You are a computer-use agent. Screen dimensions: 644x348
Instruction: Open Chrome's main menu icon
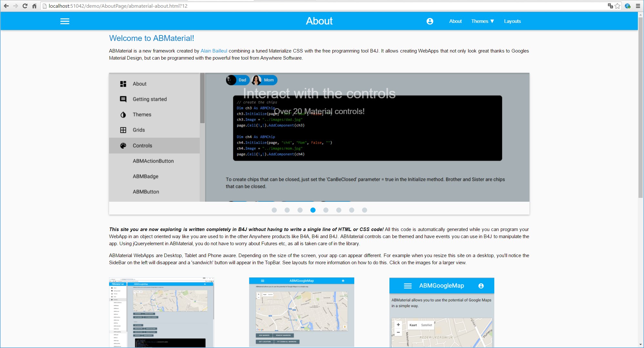click(x=638, y=6)
